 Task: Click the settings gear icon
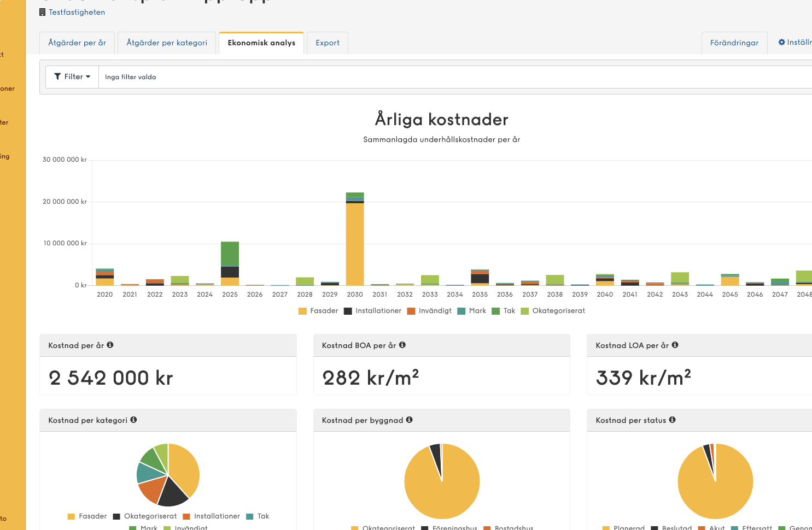click(x=782, y=42)
